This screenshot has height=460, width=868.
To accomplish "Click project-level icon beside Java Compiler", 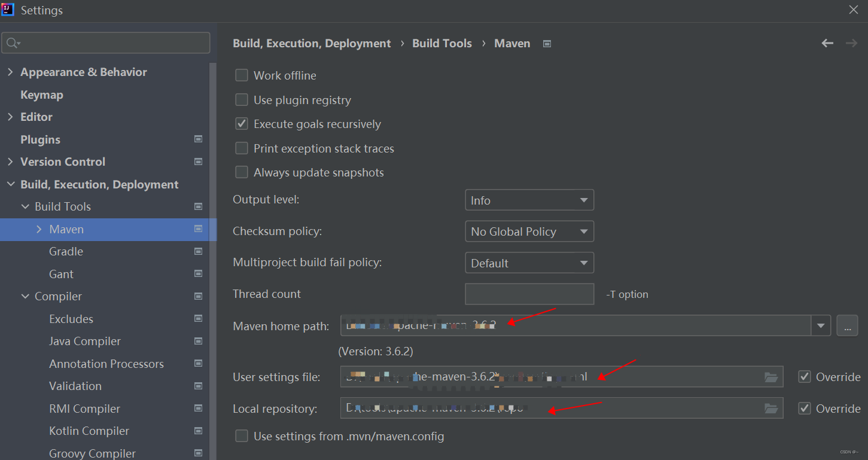I will [199, 341].
